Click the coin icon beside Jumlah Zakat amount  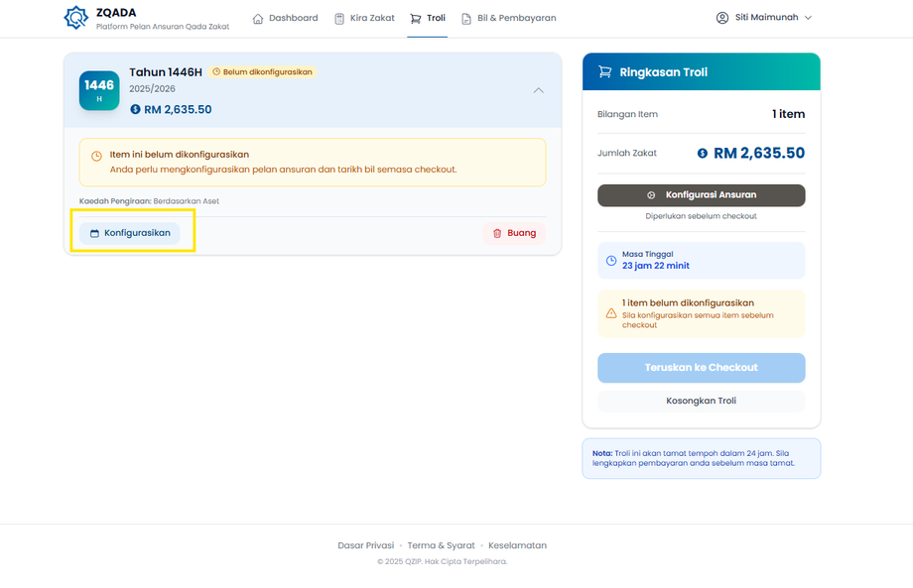pyautogui.click(x=702, y=154)
